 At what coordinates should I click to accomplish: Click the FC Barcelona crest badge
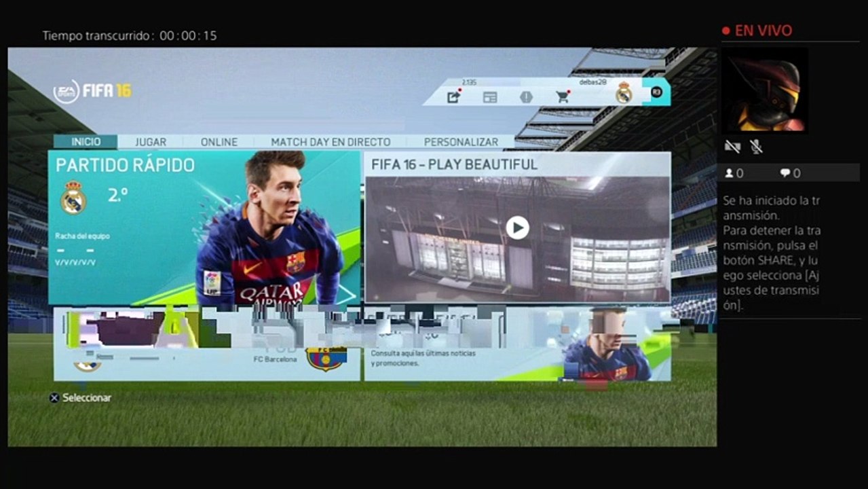[326, 358]
